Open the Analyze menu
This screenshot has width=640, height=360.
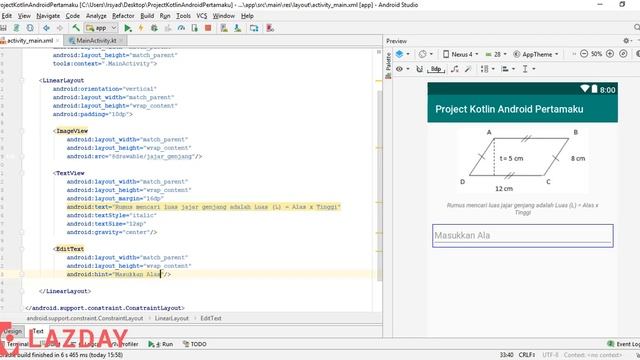click(96, 16)
